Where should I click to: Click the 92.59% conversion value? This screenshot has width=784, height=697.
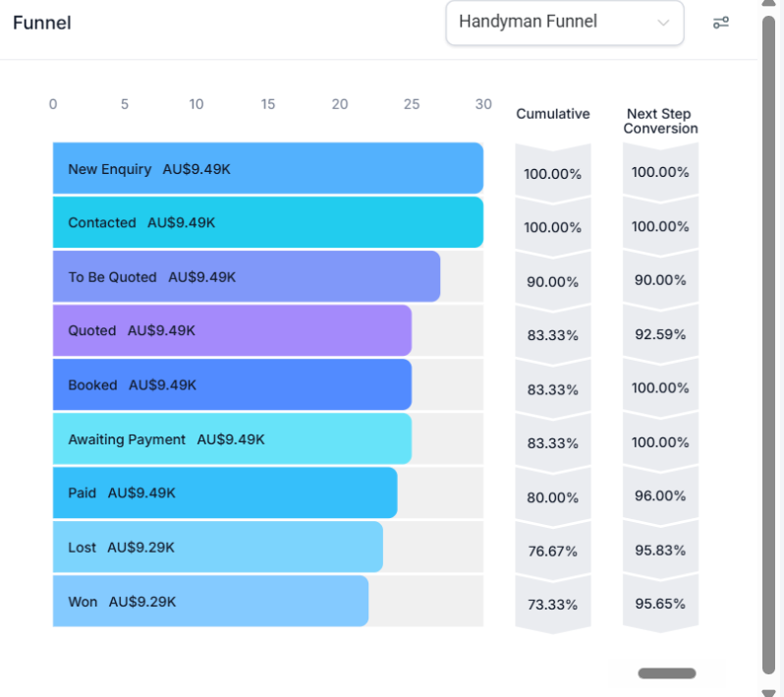pyautogui.click(x=660, y=333)
